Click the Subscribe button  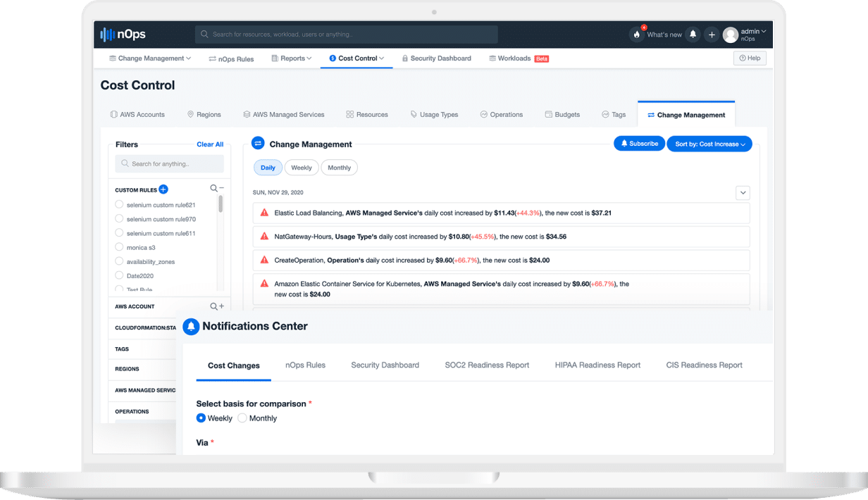pyautogui.click(x=639, y=144)
